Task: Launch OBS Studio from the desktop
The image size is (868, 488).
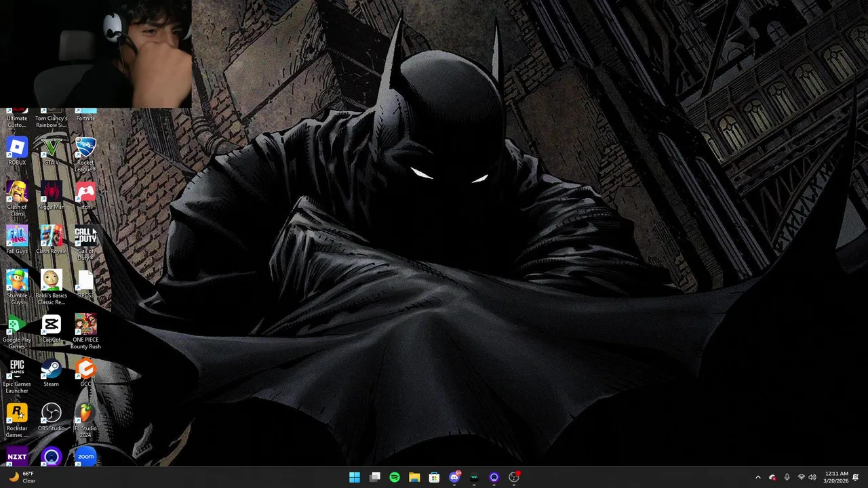Action: click(x=51, y=418)
